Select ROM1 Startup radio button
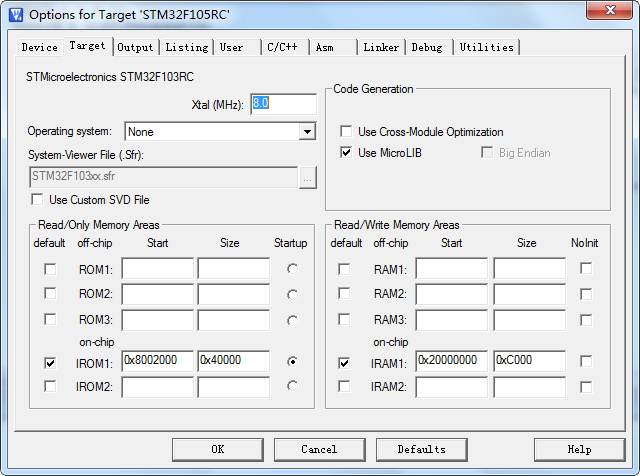The image size is (640, 476). pos(292,269)
